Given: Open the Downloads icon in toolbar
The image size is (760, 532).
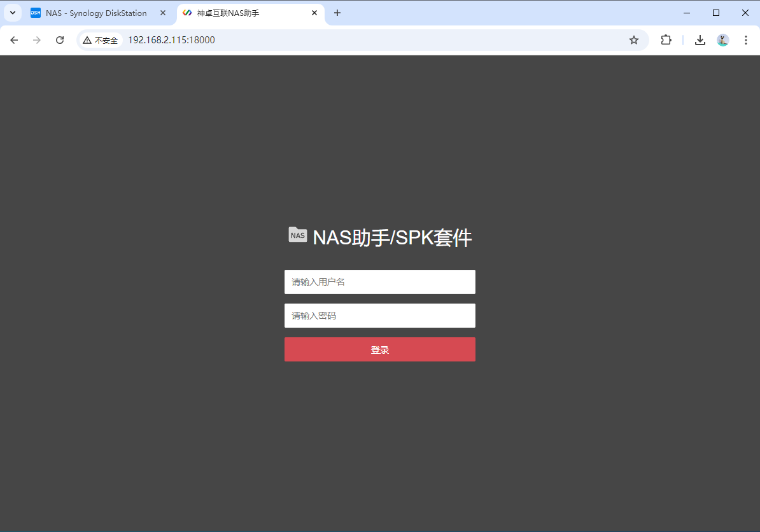Looking at the screenshot, I should pos(700,40).
